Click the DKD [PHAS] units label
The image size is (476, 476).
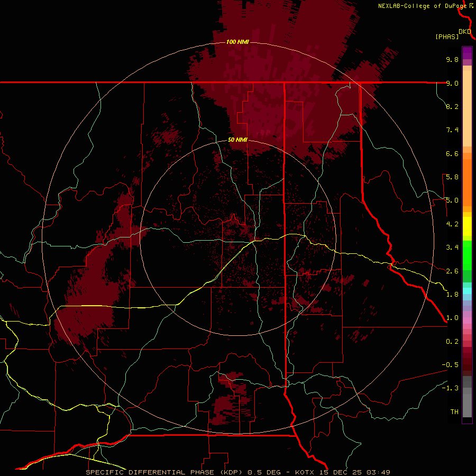pyautogui.click(x=453, y=34)
